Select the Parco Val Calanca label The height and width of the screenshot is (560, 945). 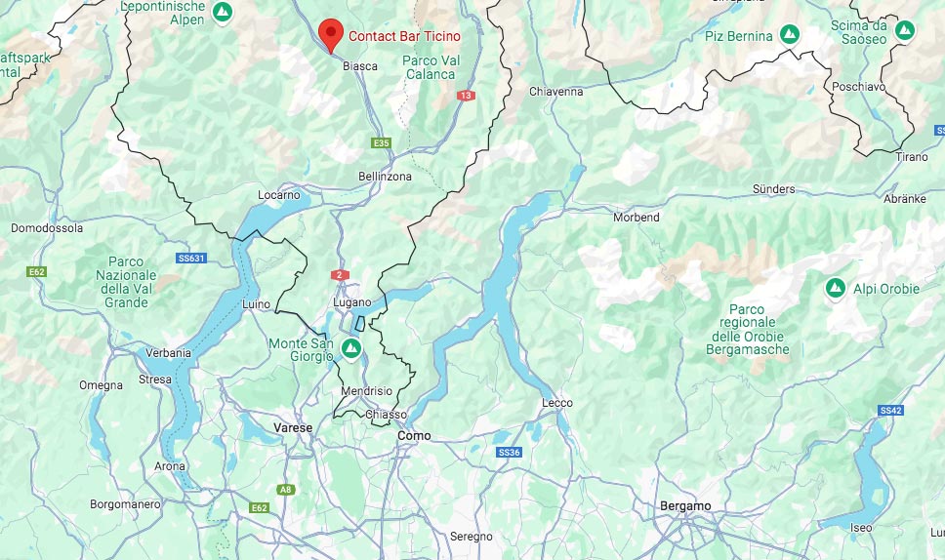[x=431, y=67]
